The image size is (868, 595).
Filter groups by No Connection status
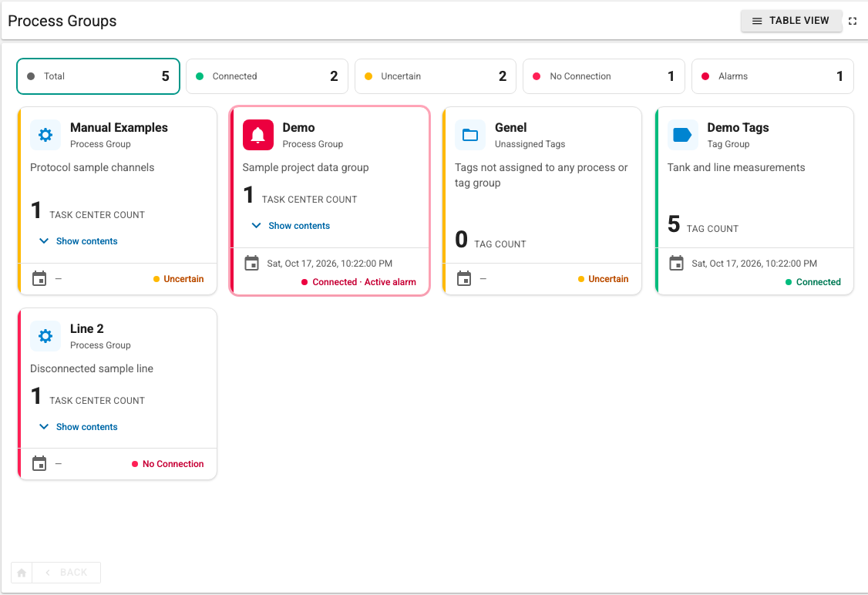coord(604,76)
